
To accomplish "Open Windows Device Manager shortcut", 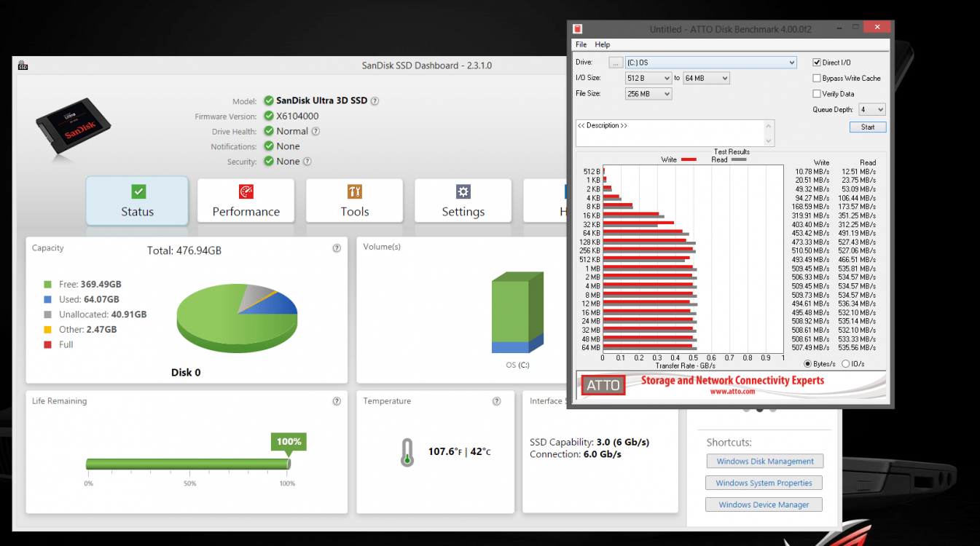I will [764, 505].
